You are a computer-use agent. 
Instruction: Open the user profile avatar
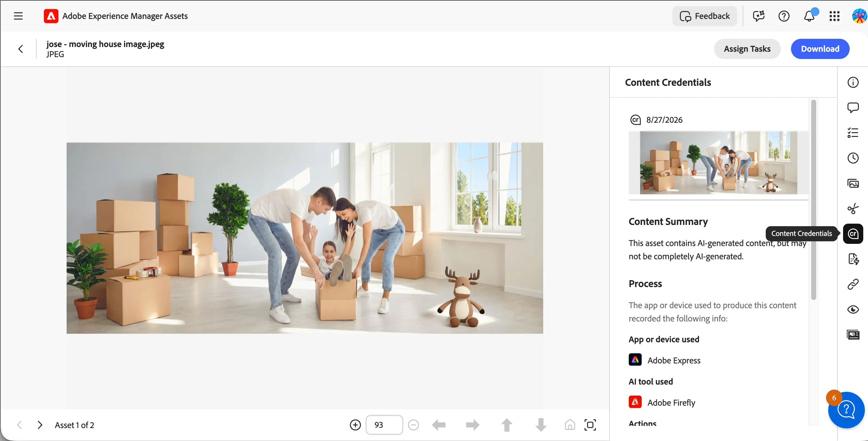coord(859,16)
